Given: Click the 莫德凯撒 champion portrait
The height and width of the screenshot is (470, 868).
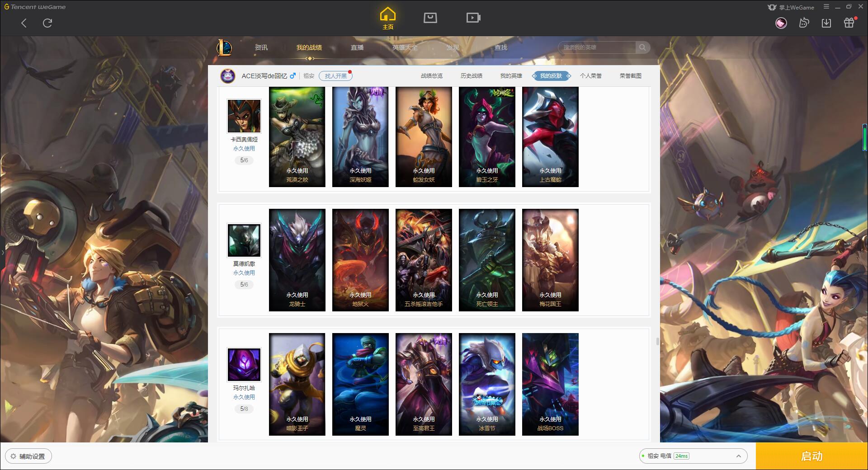Looking at the screenshot, I should click(244, 240).
